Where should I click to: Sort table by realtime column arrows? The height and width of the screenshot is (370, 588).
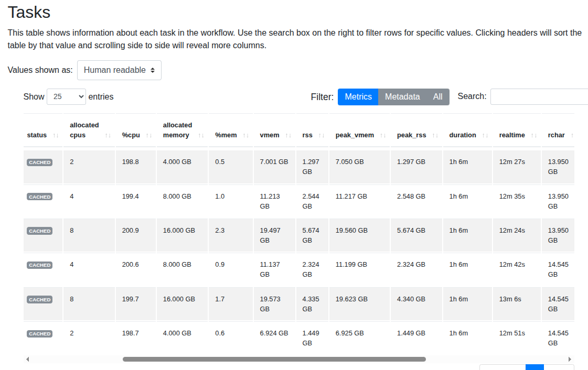pyautogui.click(x=534, y=135)
